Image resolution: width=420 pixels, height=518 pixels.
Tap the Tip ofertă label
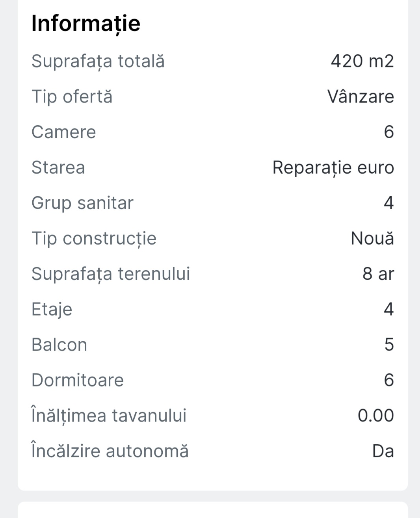coord(72,97)
